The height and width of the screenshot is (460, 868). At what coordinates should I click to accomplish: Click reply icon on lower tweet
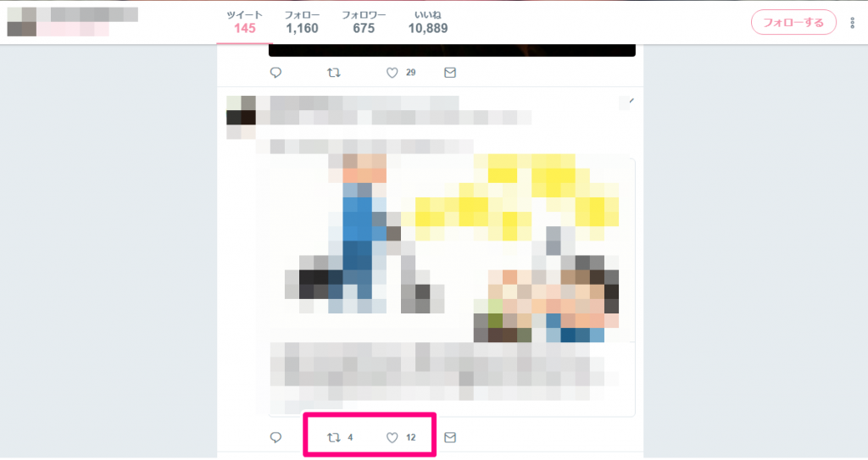[275, 437]
